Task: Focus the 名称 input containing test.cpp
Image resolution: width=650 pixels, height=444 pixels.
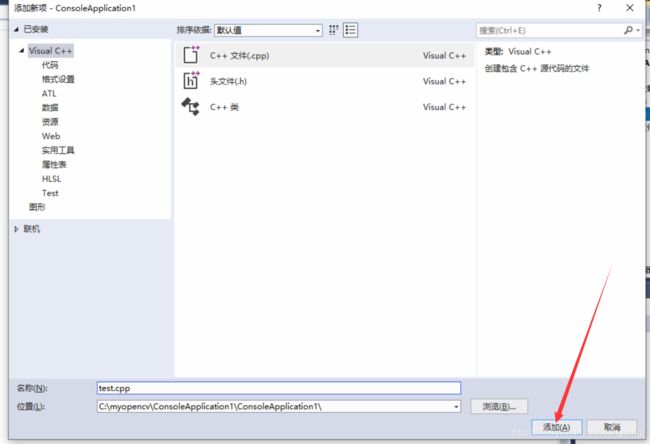Action: click(x=279, y=388)
